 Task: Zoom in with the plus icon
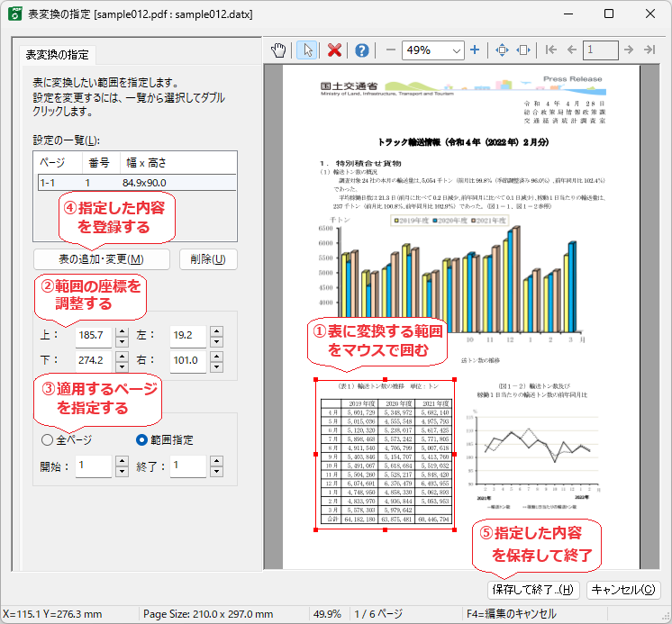pos(475,50)
